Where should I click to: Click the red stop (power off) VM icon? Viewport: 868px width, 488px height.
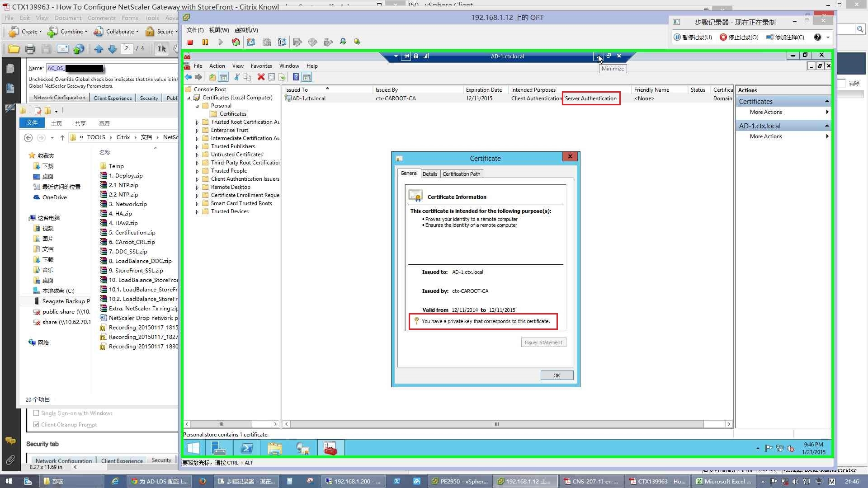tap(190, 42)
